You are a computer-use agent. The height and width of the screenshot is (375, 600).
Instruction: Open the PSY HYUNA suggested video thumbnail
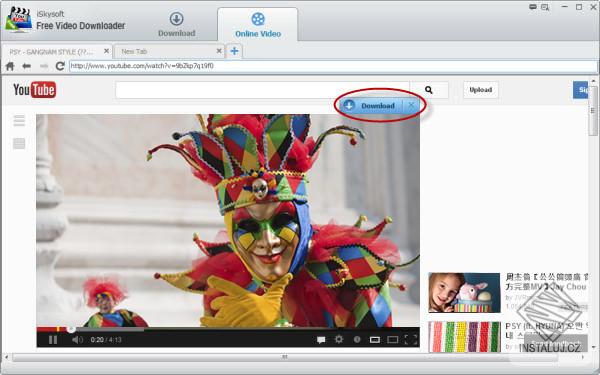pyautogui.click(x=464, y=337)
